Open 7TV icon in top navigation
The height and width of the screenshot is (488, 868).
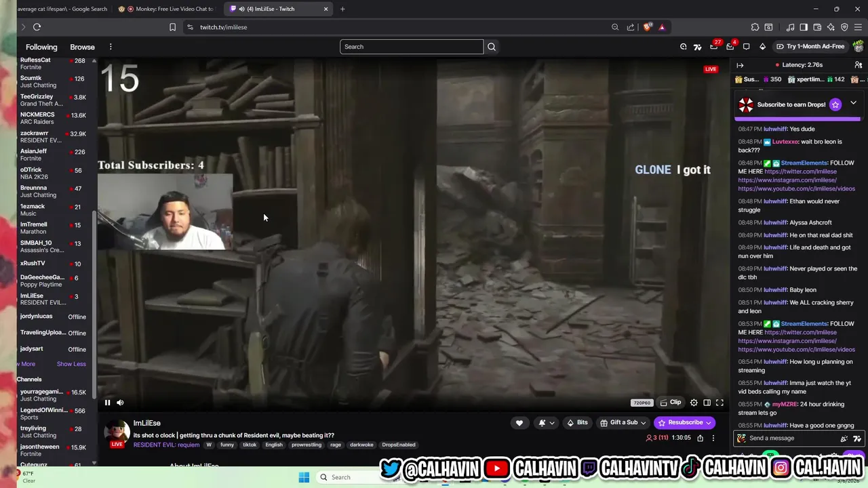[697, 47]
